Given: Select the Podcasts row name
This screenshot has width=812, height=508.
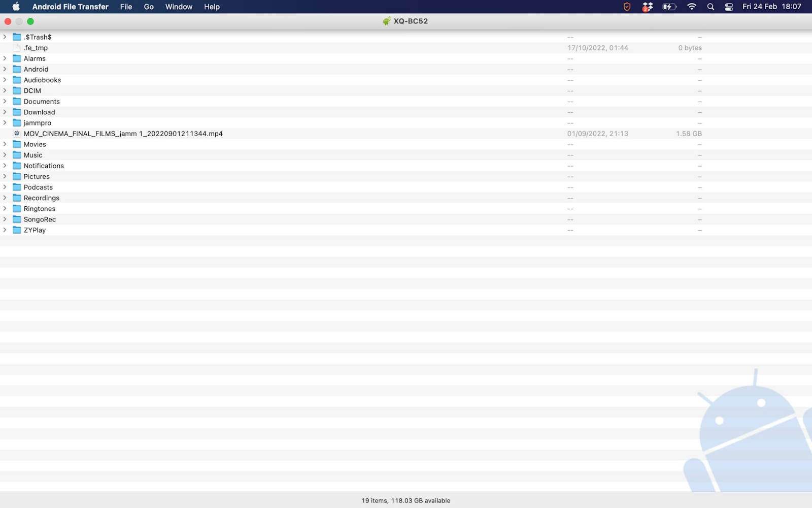Looking at the screenshot, I should pyautogui.click(x=38, y=187).
